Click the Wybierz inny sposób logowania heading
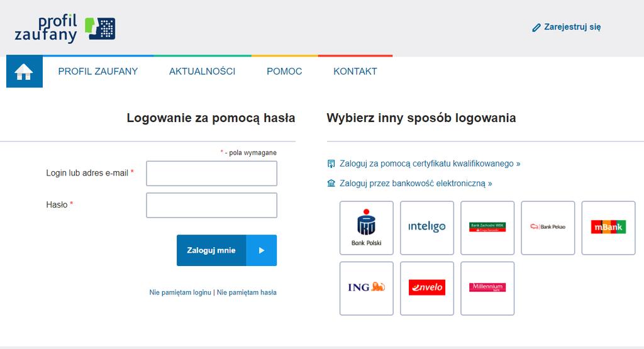The height and width of the screenshot is (349, 644). [421, 118]
